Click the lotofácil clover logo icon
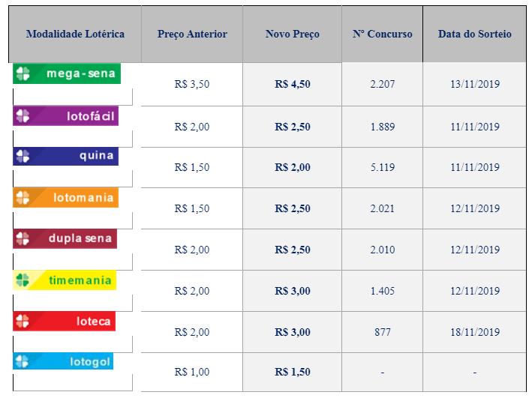Screen dimensions: 532x398 click(23, 116)
